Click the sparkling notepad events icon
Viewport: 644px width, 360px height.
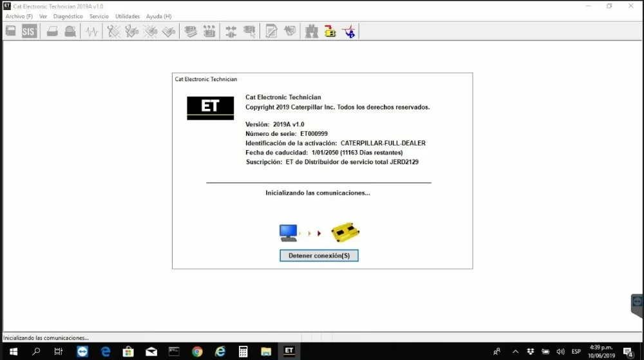(x=150, y=31)
